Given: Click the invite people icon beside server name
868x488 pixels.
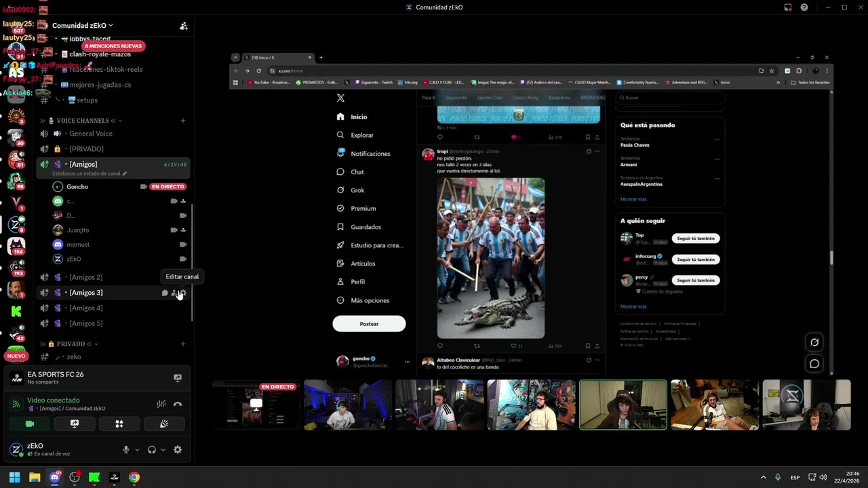Looking at the screenshot, I should coord(183,26).
